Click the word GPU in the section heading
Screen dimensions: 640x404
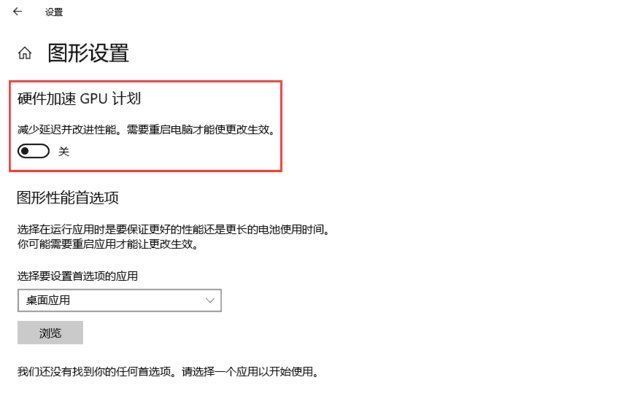[x=93, y=99]
